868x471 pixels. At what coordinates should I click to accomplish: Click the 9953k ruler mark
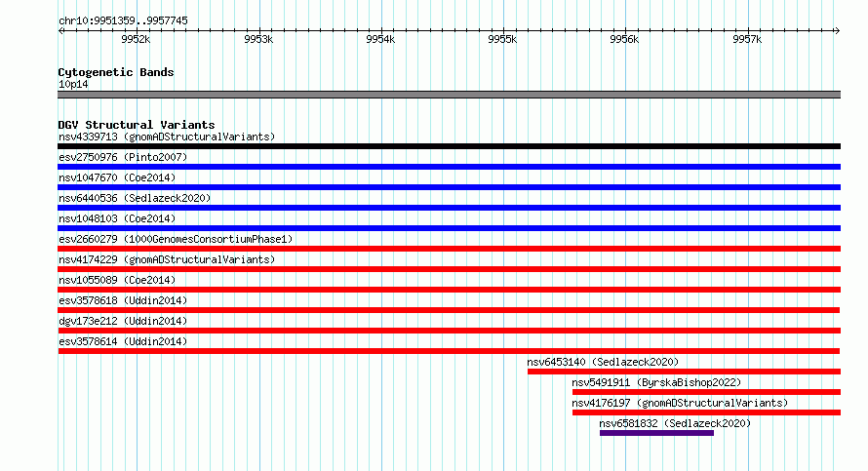[258, 39]
